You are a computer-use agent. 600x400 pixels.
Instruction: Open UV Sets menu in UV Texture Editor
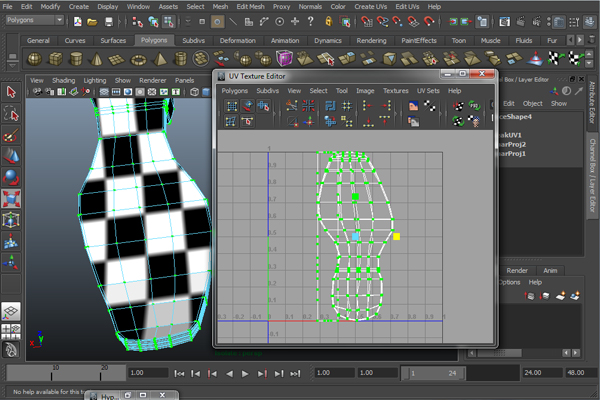click(428, 91)
